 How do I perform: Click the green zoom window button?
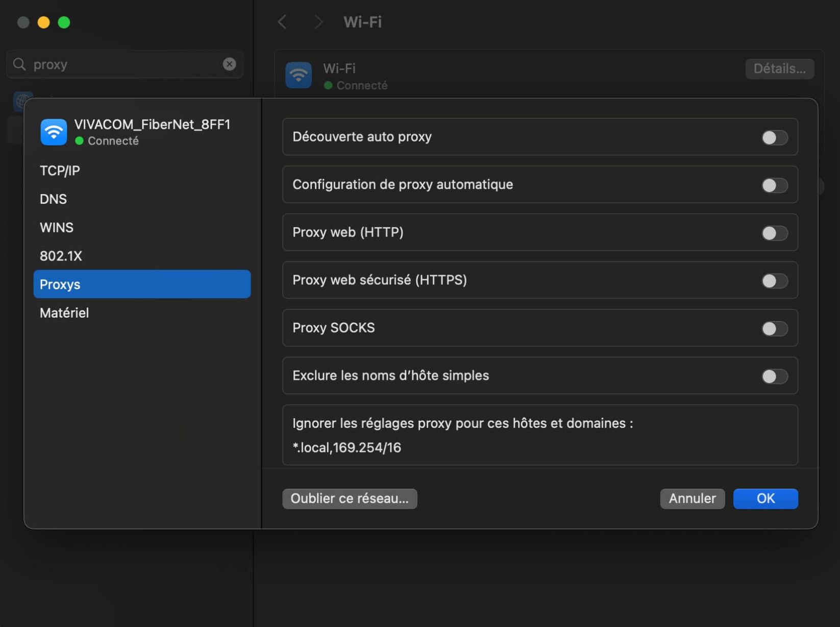(x=64, y=22)
